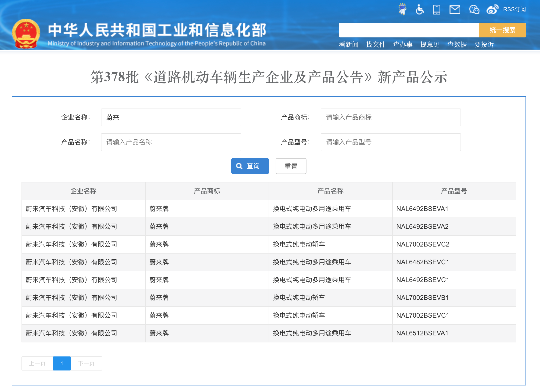Image resolution: width=540 pixels, height=392 pixels.
Task: Click into the 产品型号 input field
Action: coord(390,142)
